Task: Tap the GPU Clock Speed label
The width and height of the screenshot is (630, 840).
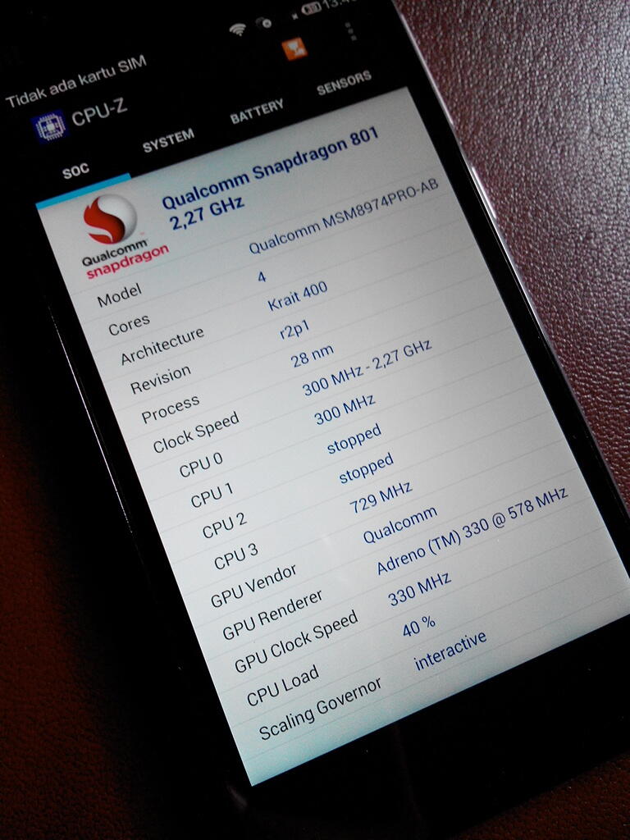Action: pos(295,641)
